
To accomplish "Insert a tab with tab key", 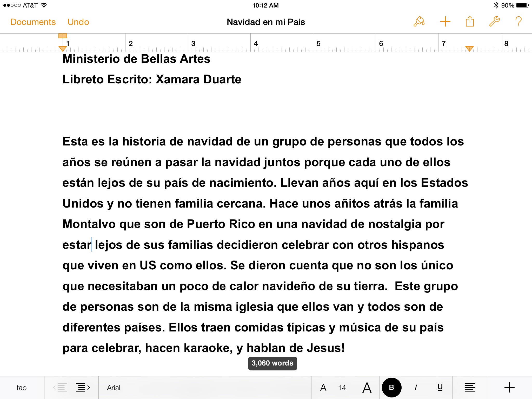I will [22, 388].
